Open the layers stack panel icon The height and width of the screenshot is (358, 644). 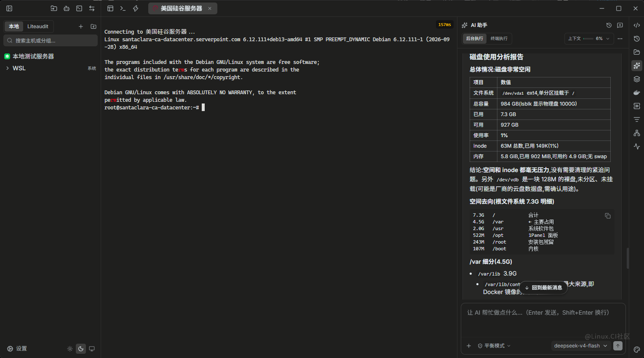[637, 79]
